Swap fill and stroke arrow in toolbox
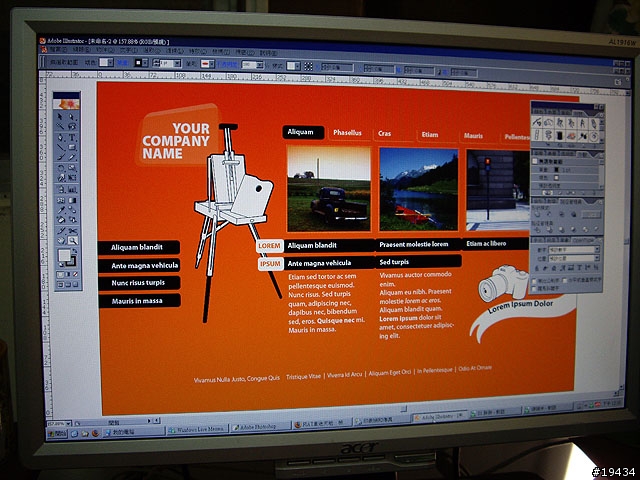Image resolution: width=640 pixels, height=480 pixels. coord(75,250)
